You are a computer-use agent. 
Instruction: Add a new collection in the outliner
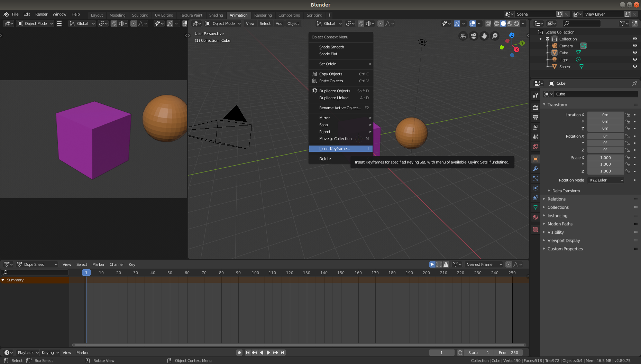635,24
